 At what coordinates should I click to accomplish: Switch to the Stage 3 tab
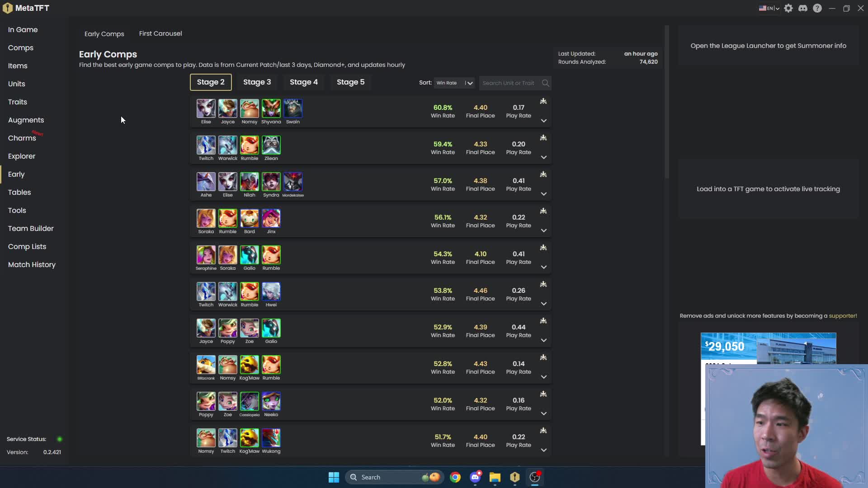point(257,82)
